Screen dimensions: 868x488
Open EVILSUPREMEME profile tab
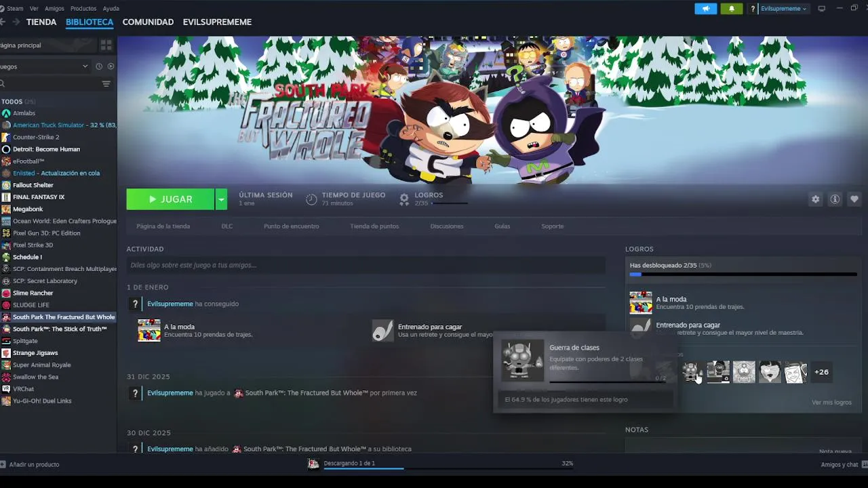point(217,22)
